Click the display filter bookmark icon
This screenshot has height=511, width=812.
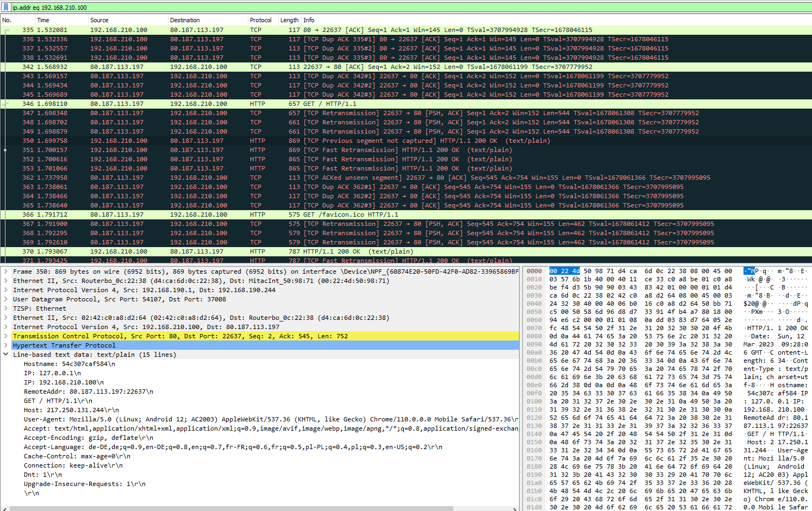pyautogui.click(x=6, y=7)
